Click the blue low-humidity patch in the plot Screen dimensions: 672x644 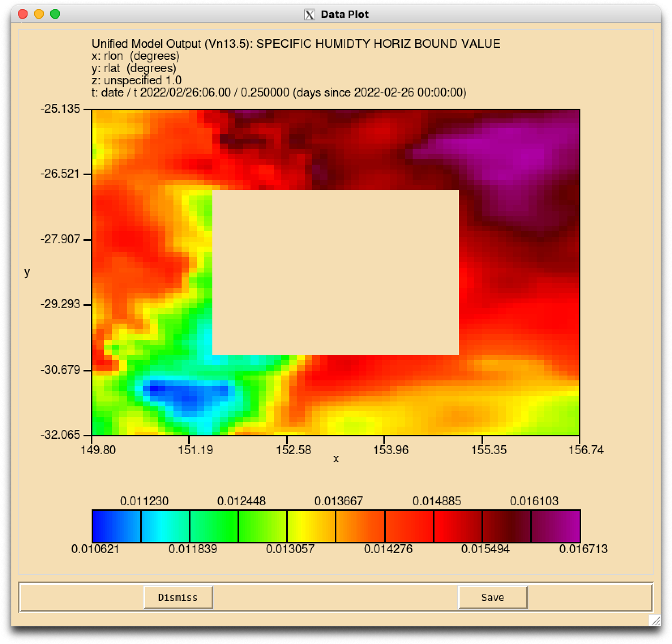coord(187,395)
